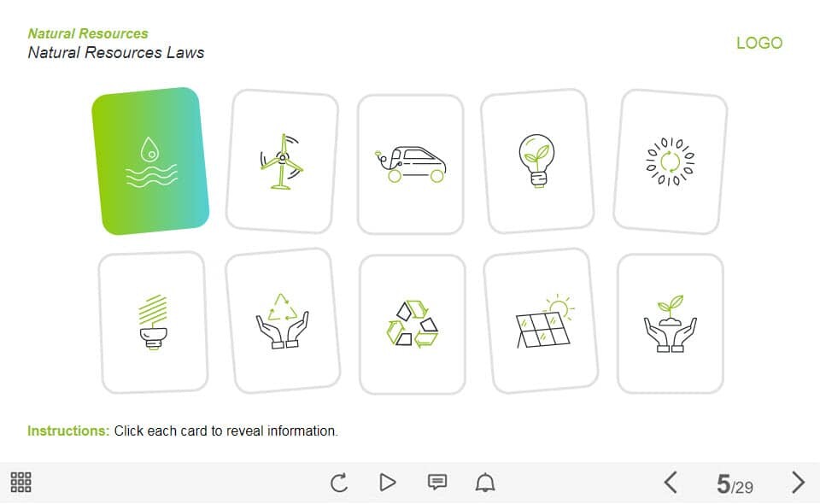This screenshot has height=504, width=820.
Task: Open the hands holding recycle triangle card
Action: pos(283,320)
